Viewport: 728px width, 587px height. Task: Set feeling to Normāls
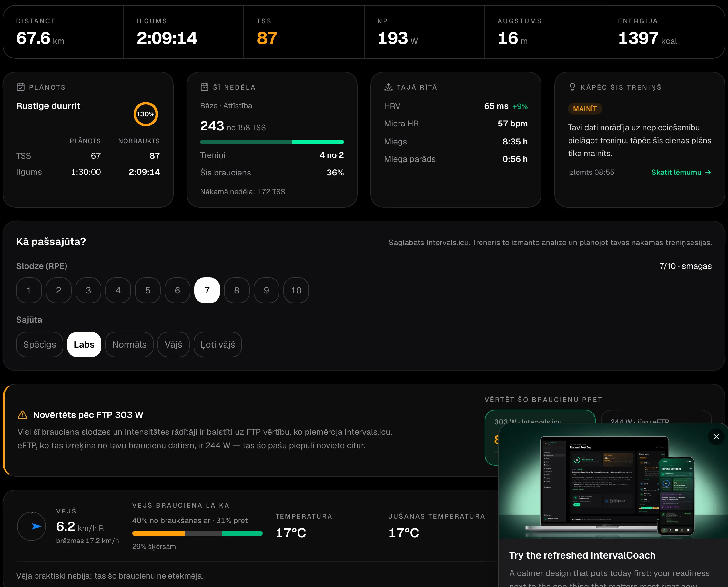[129, 344]
